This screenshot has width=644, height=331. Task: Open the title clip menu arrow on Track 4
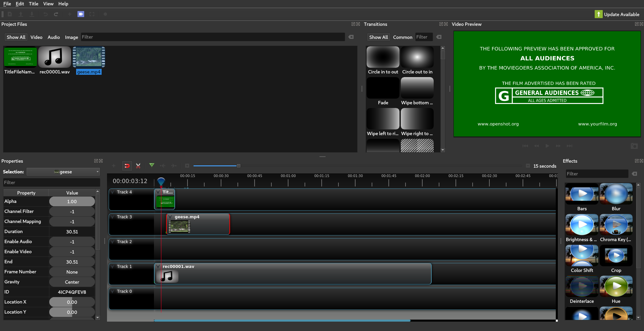click(158, 192)
